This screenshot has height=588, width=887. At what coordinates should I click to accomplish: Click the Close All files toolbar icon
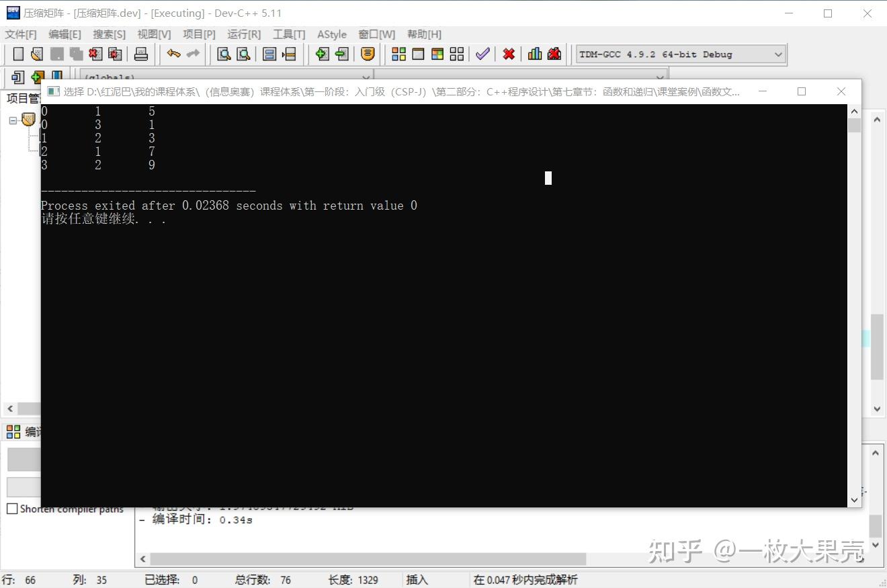[115, 54]
